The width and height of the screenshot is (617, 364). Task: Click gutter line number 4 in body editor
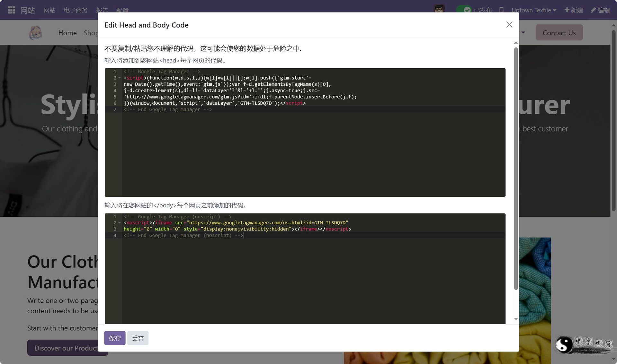(x=115, y=235)
